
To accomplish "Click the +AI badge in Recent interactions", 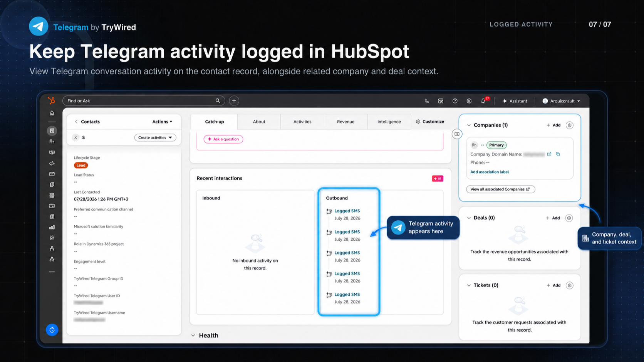I will [x=438, y=179].
